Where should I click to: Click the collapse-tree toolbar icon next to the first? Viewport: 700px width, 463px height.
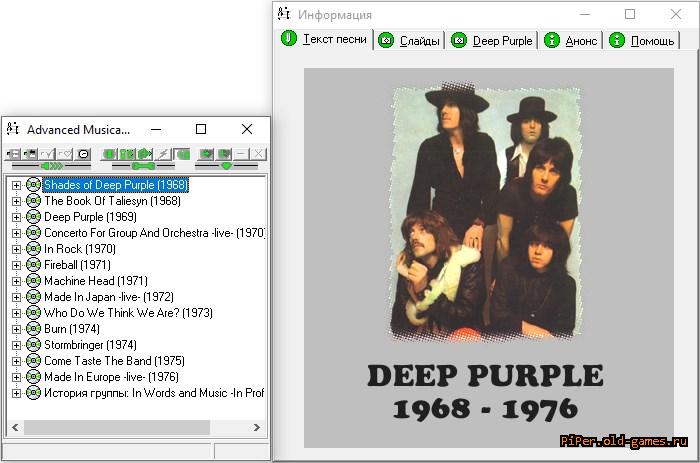29,154
